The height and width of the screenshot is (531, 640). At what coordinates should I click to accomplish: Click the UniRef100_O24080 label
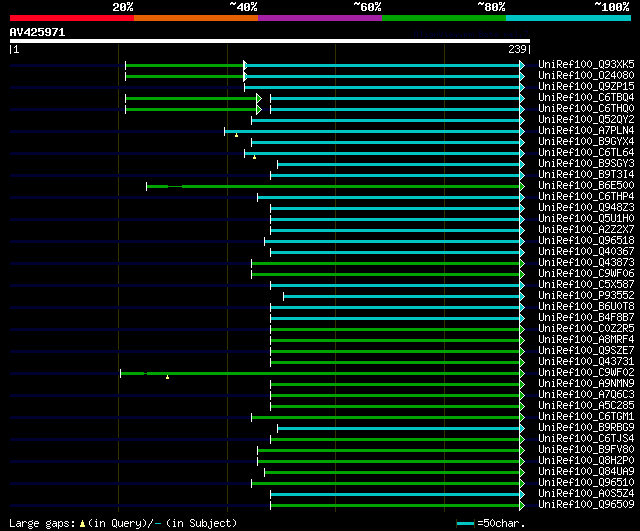(586, 76)
